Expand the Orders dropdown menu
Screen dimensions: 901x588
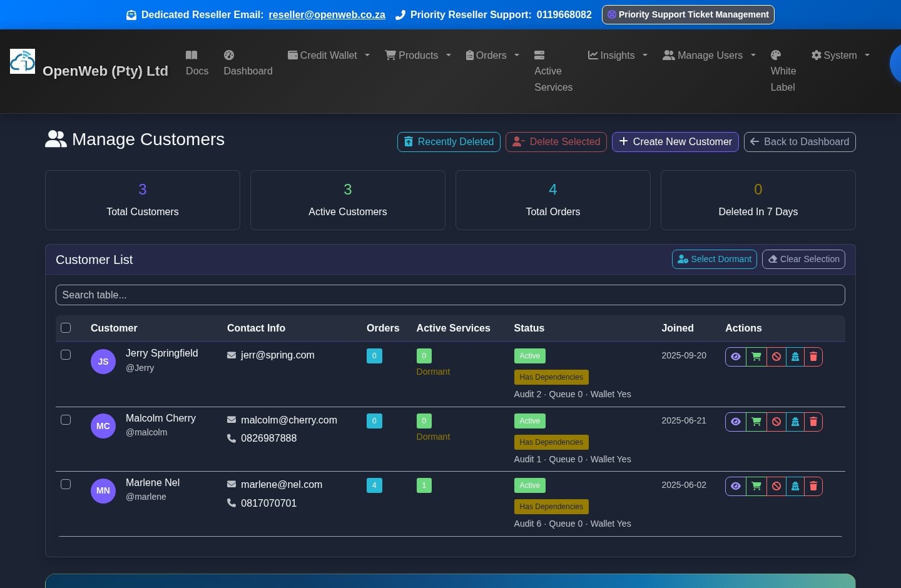pyautogui.click(x=492, y=55)
